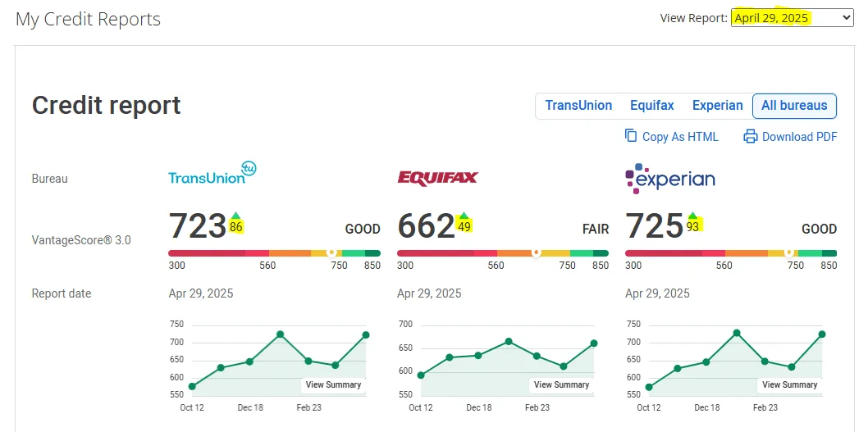
Task: Click the Experian logo
Action: click(x=670, y=179)
